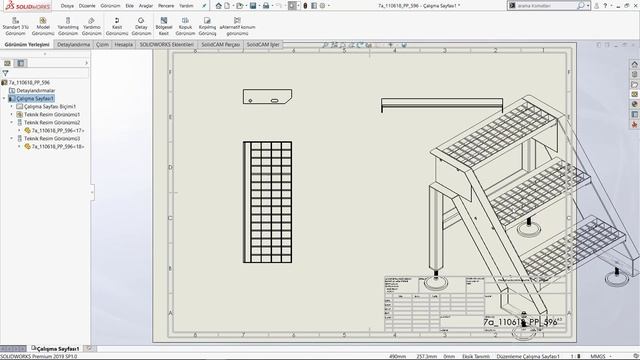
Task: Insert a Model Görünümü view
Action: coord(43,26)
